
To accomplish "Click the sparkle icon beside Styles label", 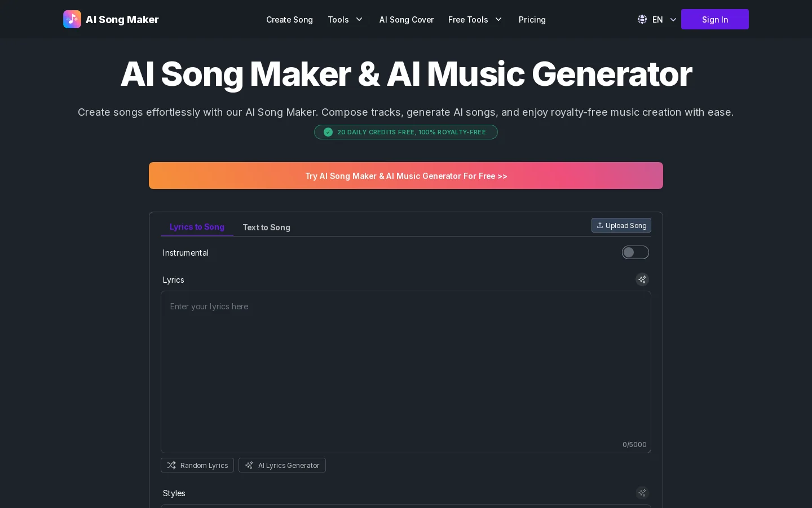I will pos(642,493).
